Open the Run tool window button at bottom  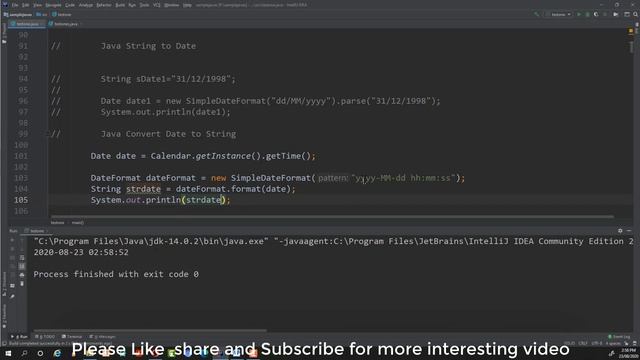tap(19, 337)
